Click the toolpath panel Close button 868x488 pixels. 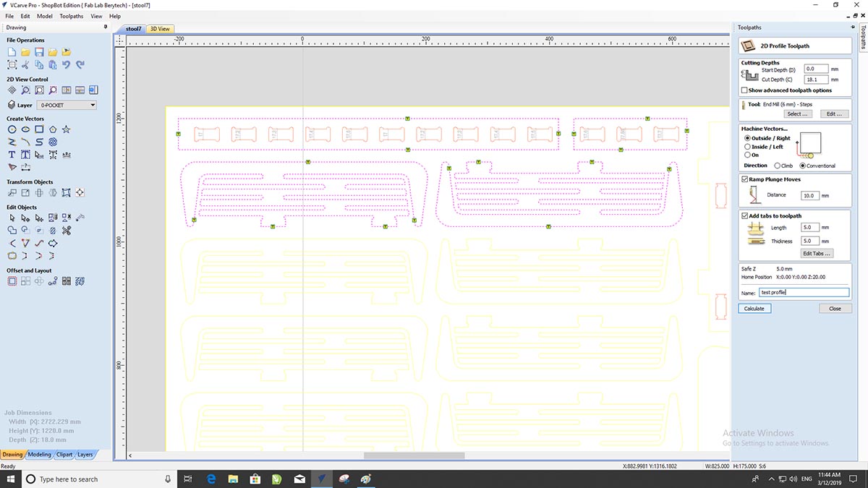pyautogui.click(x=835, y=308)
